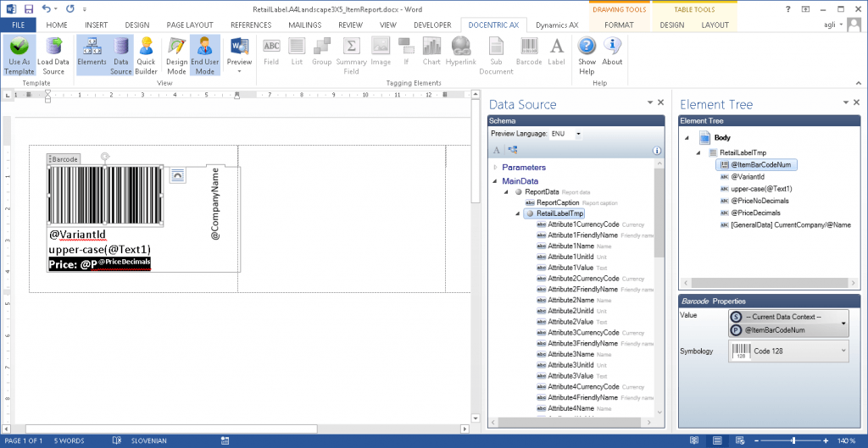Toggle the Elements pane button

pos(92,55)
